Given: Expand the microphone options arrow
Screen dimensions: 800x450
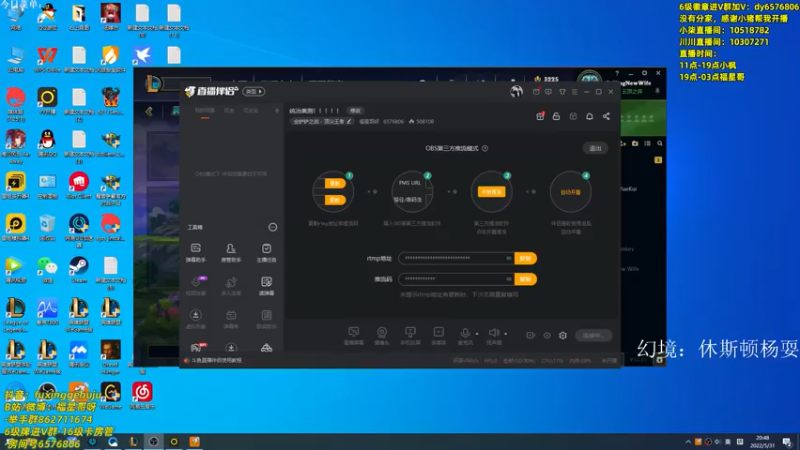Looking at the screenshot, I should coord(477,334).
